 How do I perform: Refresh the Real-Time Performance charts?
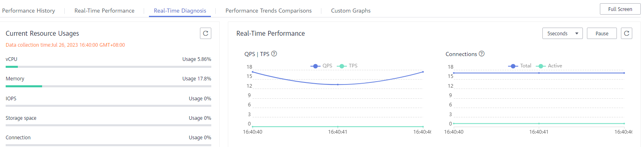tap(627, 33)
